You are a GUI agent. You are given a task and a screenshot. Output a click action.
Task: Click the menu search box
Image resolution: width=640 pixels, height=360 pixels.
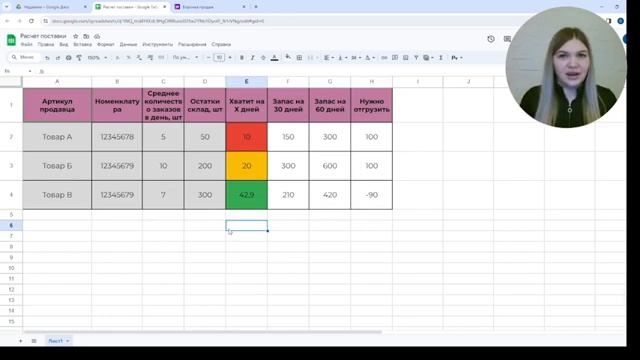click(x=25, y=58)
